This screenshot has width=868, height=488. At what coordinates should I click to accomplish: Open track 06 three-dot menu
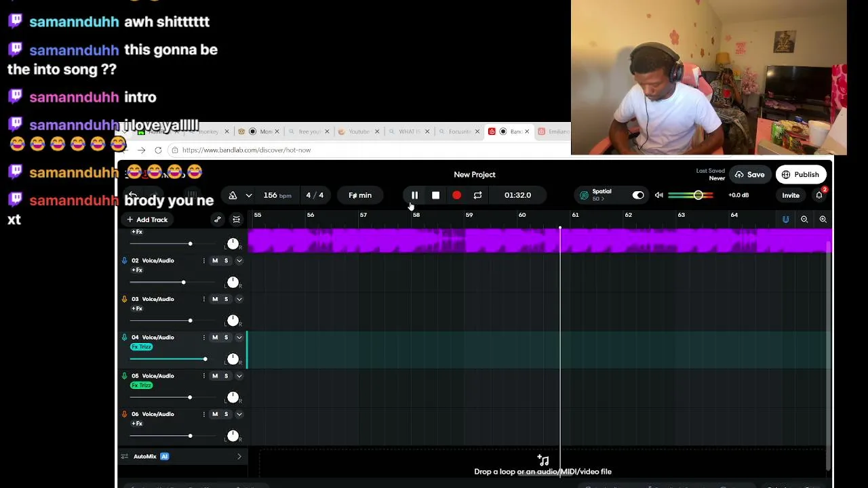(x=203, y=414)
